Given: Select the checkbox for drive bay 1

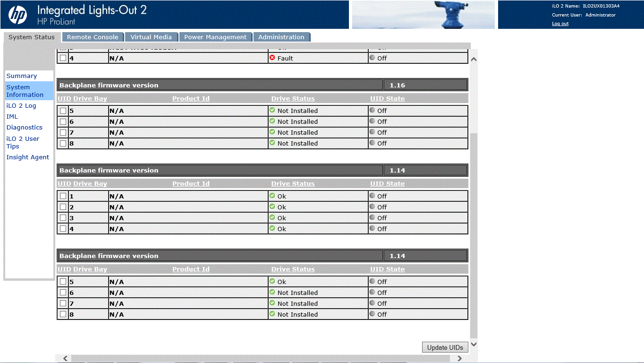Looking at the screenshot, I should [63, 196].
